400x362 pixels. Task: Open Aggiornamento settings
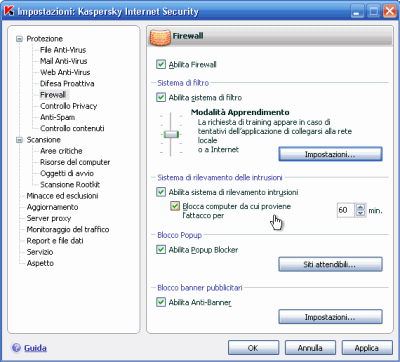(52, 207)
